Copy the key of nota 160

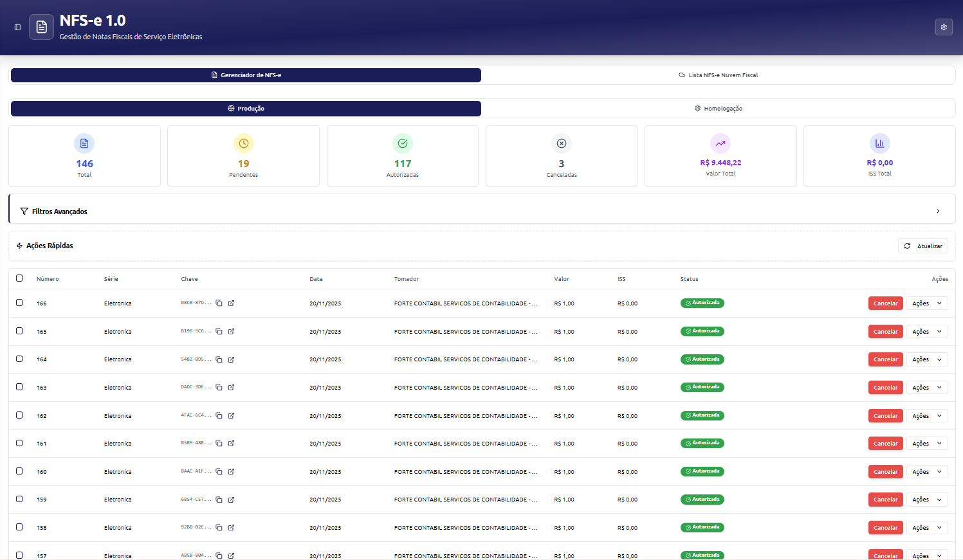(219, 472)
